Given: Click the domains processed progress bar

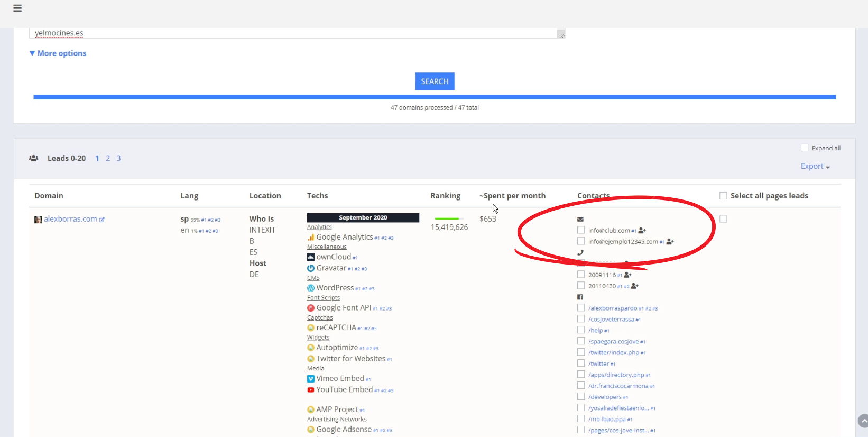Looking at the screenshot, I should (x=435, y=97).
